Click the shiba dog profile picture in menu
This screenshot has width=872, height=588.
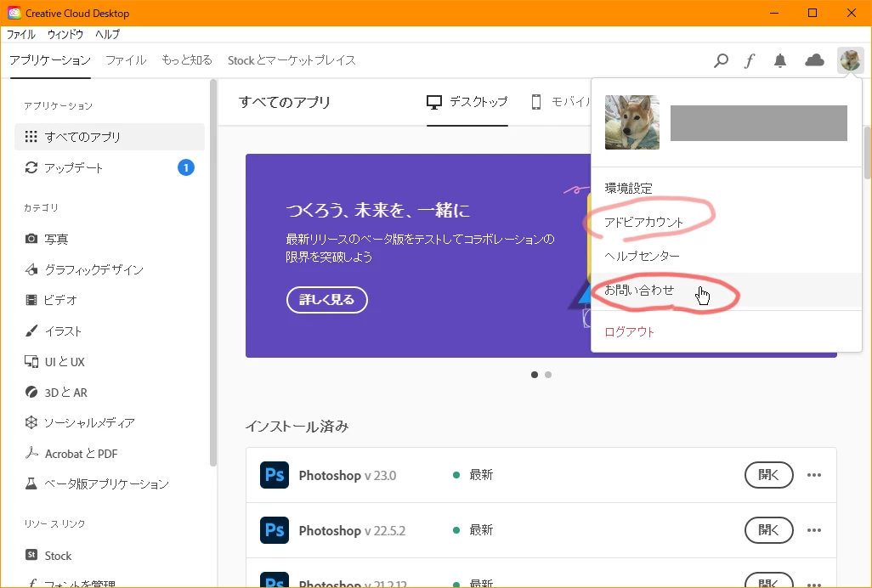(x=632, y=122)
